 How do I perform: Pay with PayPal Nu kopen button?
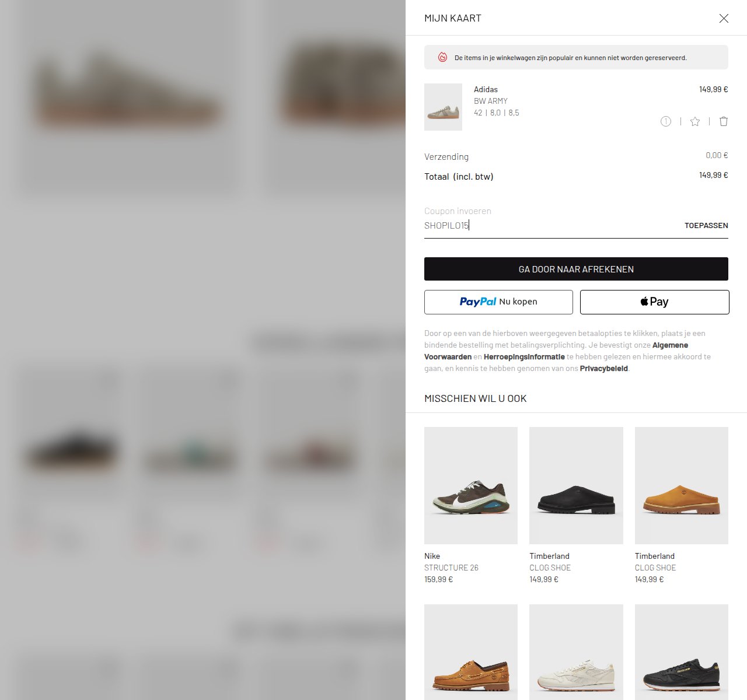click(498, 302)
